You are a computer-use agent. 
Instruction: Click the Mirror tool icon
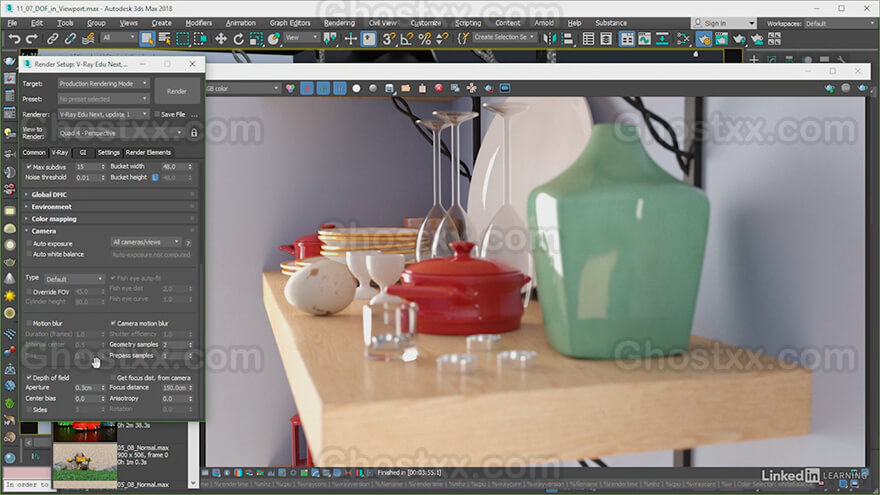[x=550, y=39]
